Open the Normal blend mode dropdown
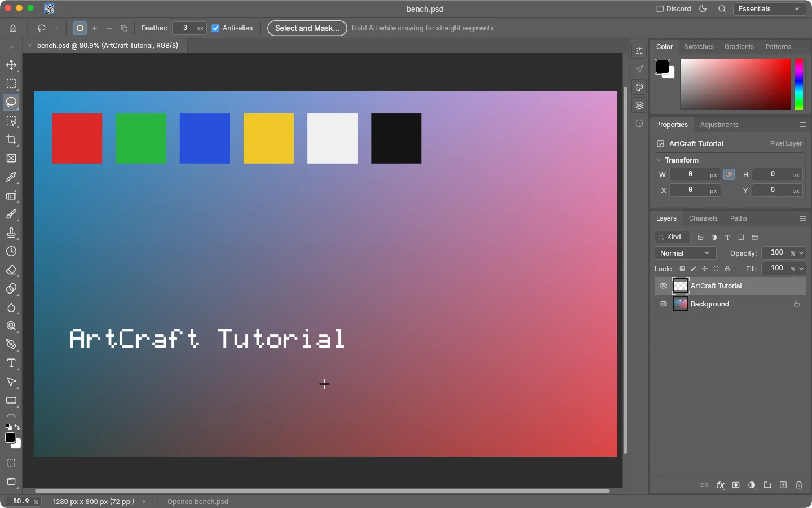Viewport: 812px width, 508px height. point(685,253)
